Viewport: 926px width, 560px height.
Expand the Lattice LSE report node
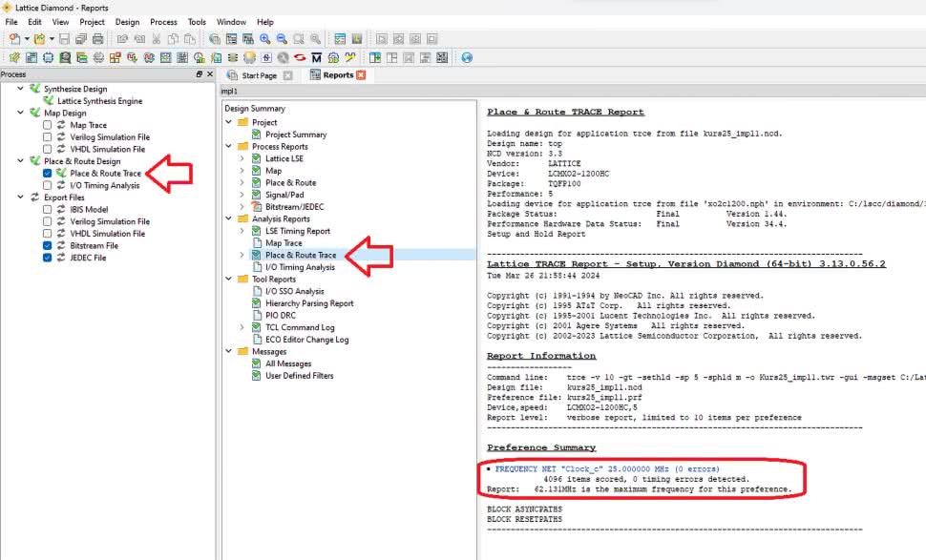pos(242,158)
